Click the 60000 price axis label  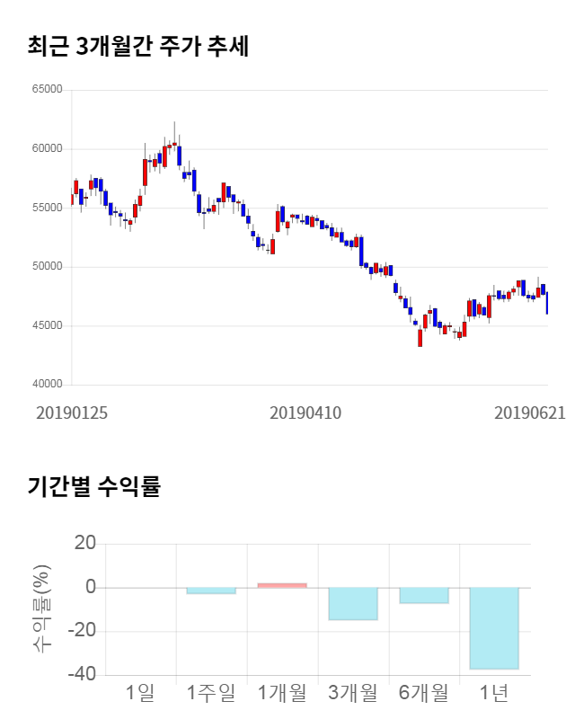47,149
